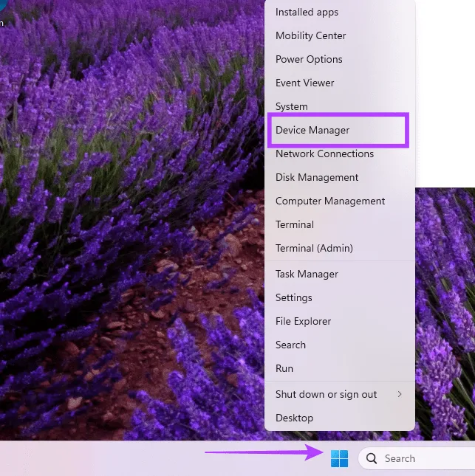Open File Explorer from the menu

(303, 321)
